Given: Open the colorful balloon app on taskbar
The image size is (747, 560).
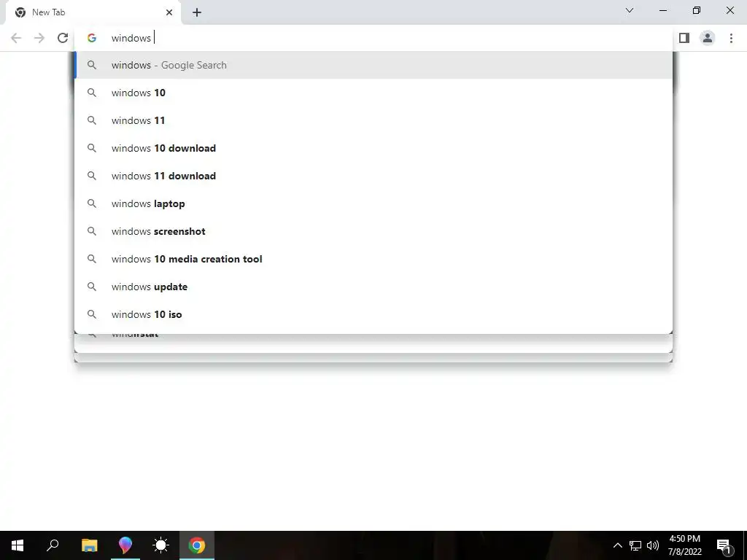Looking at the screenshot, I should tap(125, 545).
